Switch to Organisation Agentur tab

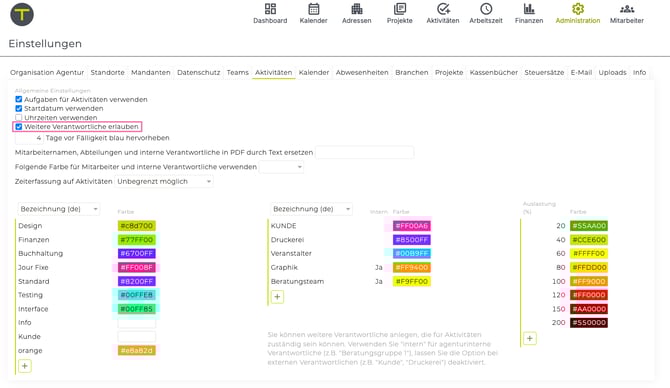[x=47, y=73]
